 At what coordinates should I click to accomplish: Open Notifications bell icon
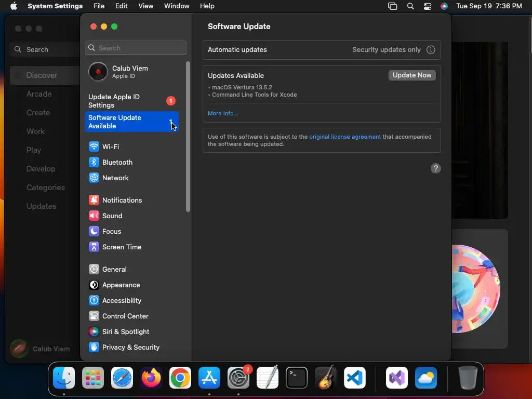pos(94,200)
